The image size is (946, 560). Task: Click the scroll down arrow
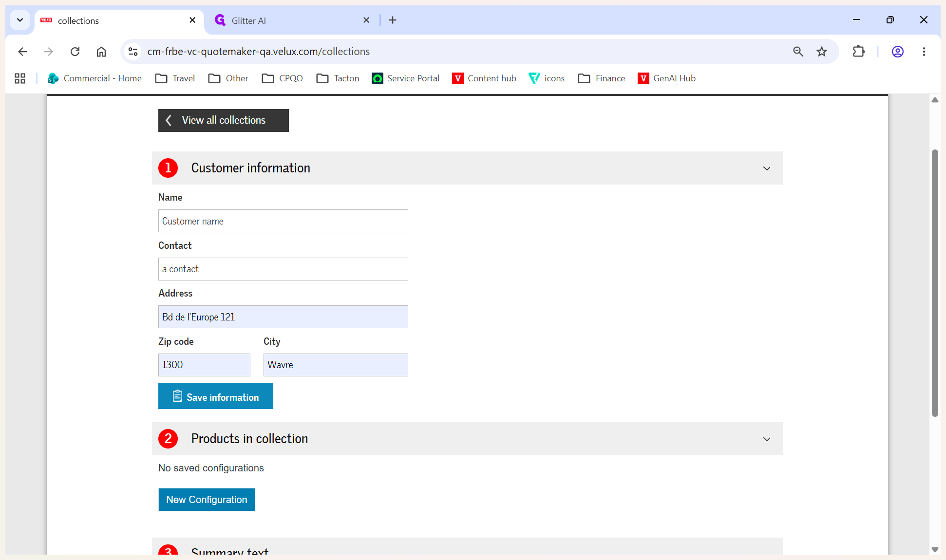[x=935, y=549]
